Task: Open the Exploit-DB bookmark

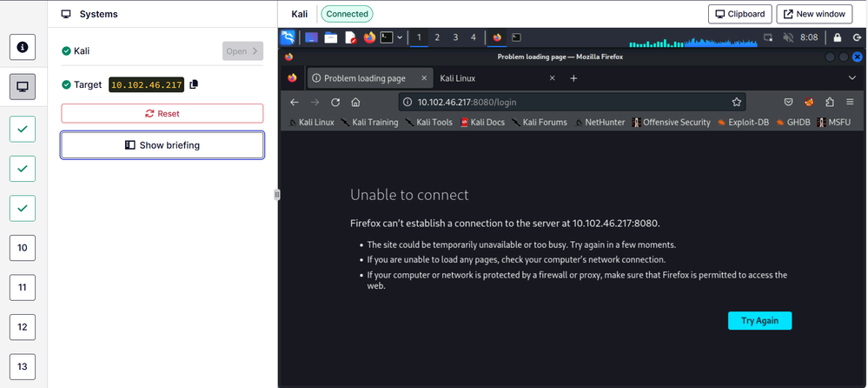Action: pyautogui.click(x=743, y=123)
